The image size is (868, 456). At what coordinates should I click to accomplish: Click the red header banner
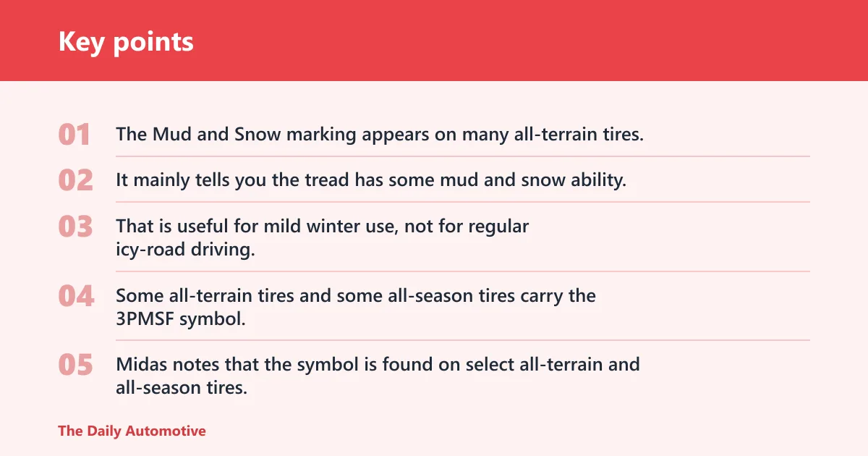[x=434, y=41]
